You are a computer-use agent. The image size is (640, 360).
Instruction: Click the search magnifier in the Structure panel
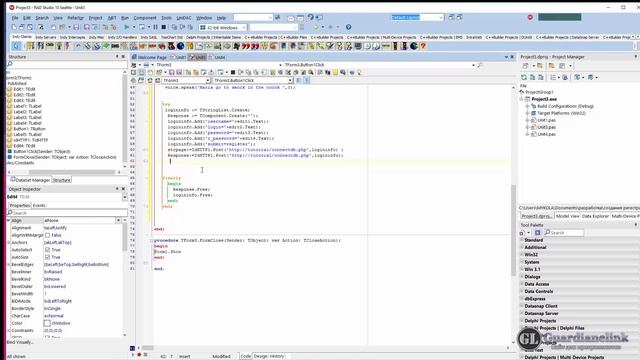[x=10, y=64]
